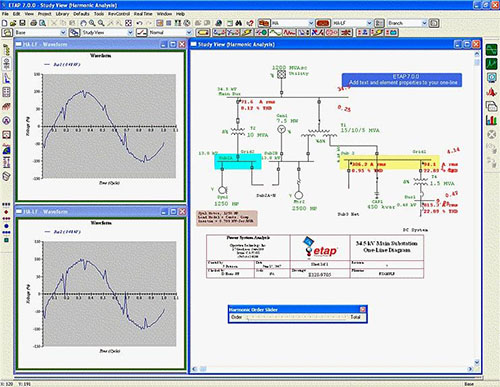500x387 pixels.
Task: Switch to sine-wave Harmonic Analysis mode button
Action: (275, 32)
